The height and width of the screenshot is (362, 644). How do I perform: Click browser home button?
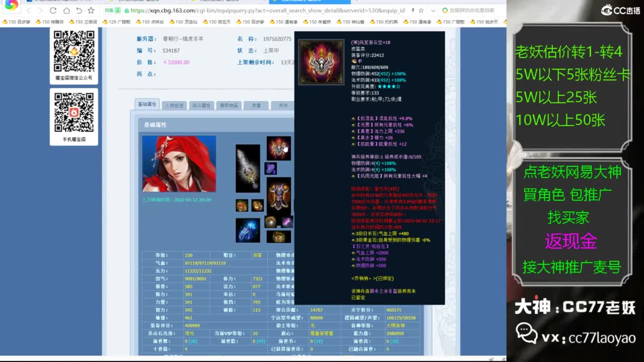coord(66,11)
